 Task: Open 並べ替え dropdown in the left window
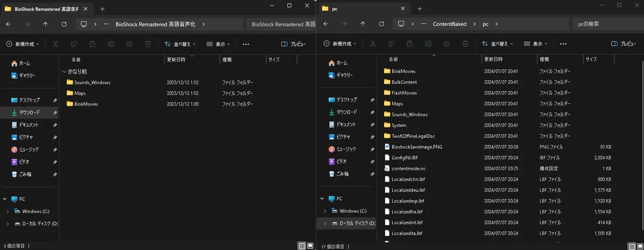tap(180, 44)
